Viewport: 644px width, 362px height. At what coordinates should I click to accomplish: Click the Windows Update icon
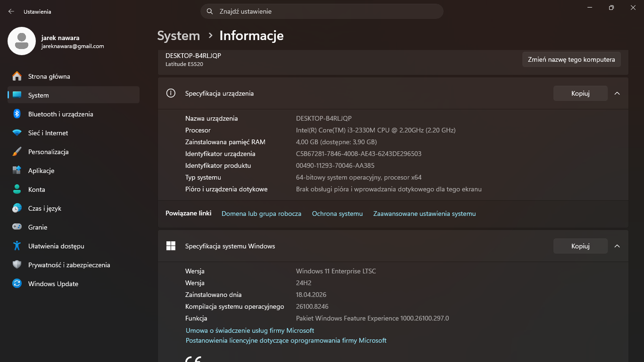(17, 284)
